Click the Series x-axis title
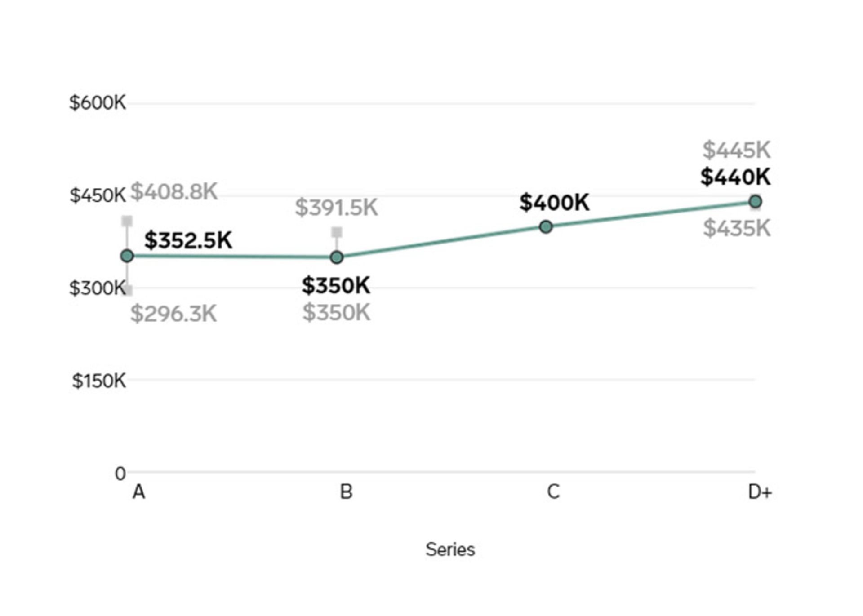The image size is (863, 616). click(x=450, y=550)
